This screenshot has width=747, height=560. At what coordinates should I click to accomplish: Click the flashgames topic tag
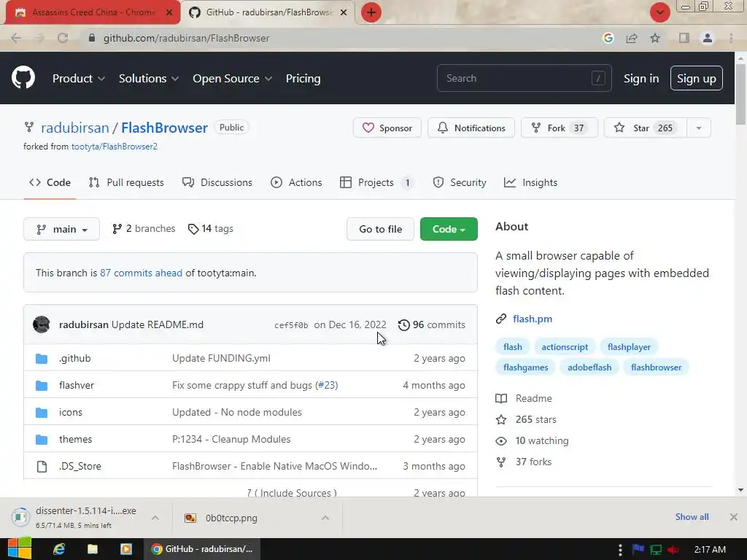[525, 367]
